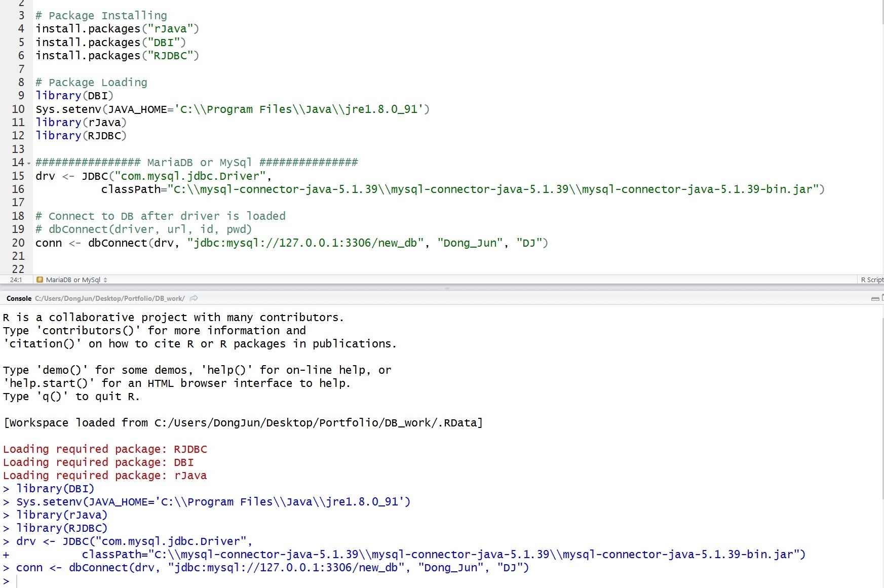Click the # Package Installing comment
The width and height of the screenshot is (884, 588).
tap(101, 16)
